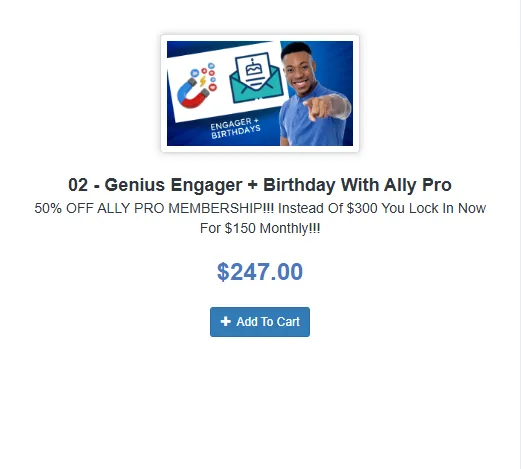The width and height of the screenshot is (521, 469).
Task: Click the 'For $150 Monthly!!!' line
Action: tap(260, 228)
